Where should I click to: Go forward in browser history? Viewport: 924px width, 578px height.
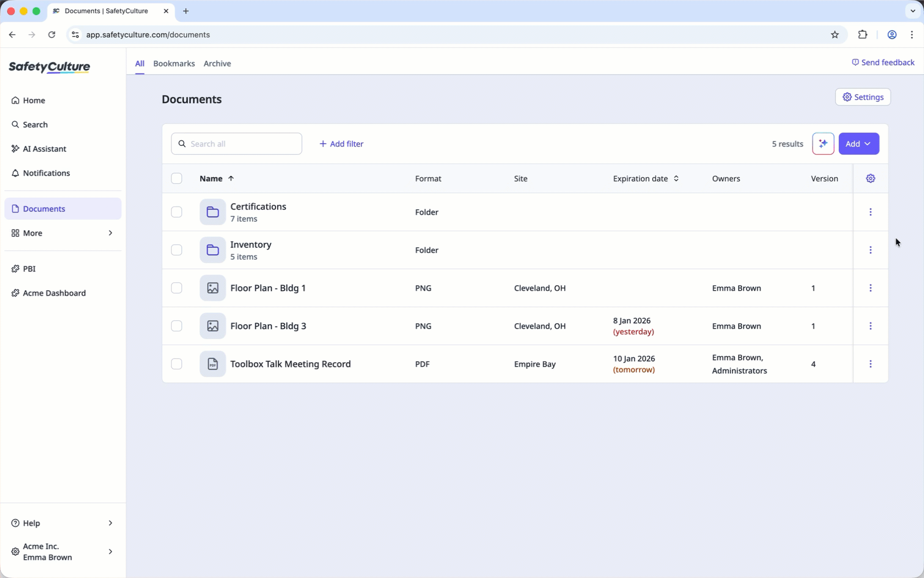coord(32,35)
